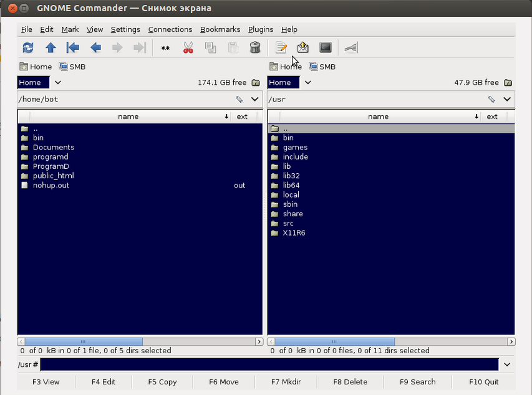Screen dimensions: 532x395
Task: Jump to latest directory with last arrow icon
Action: tap(140, 47)
